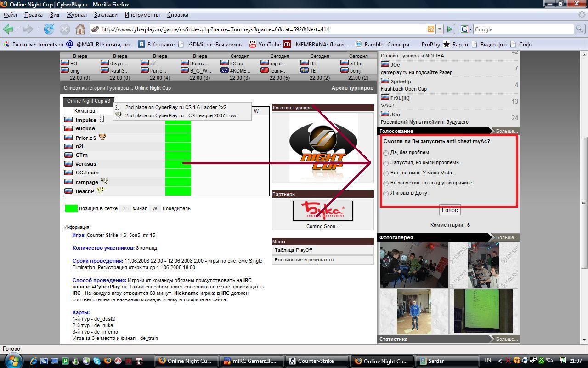The height and width of the screenshot is (368, 588).
Task: Select poll option Да, без проблем
Action: pos(386,153)
